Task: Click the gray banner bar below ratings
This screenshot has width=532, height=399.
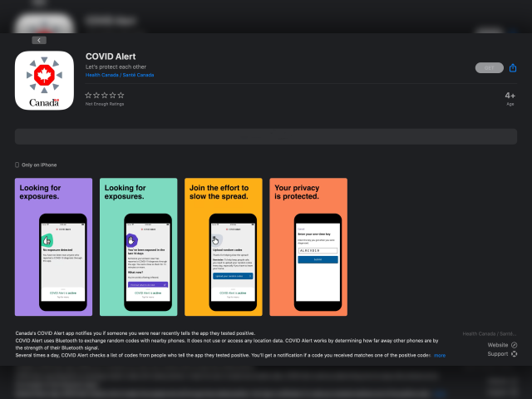Action: pos(266,136)
